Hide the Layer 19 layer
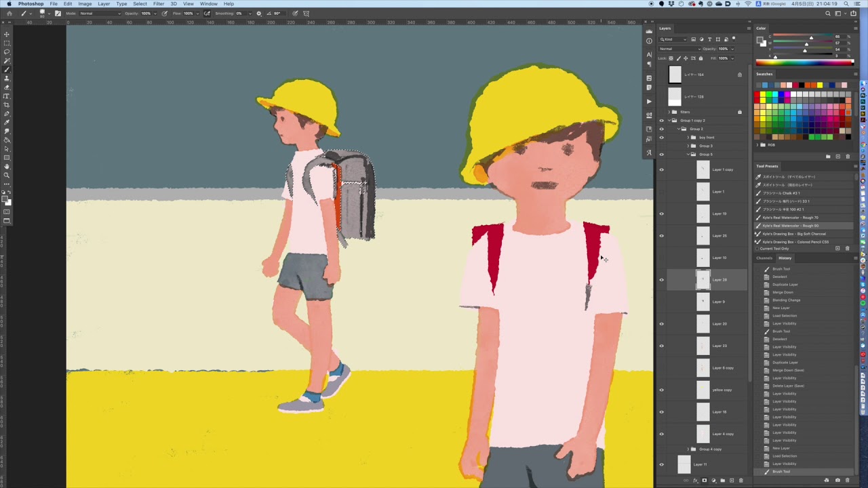Viewport: 868px width, 488px height. click(x=662, y=213)
